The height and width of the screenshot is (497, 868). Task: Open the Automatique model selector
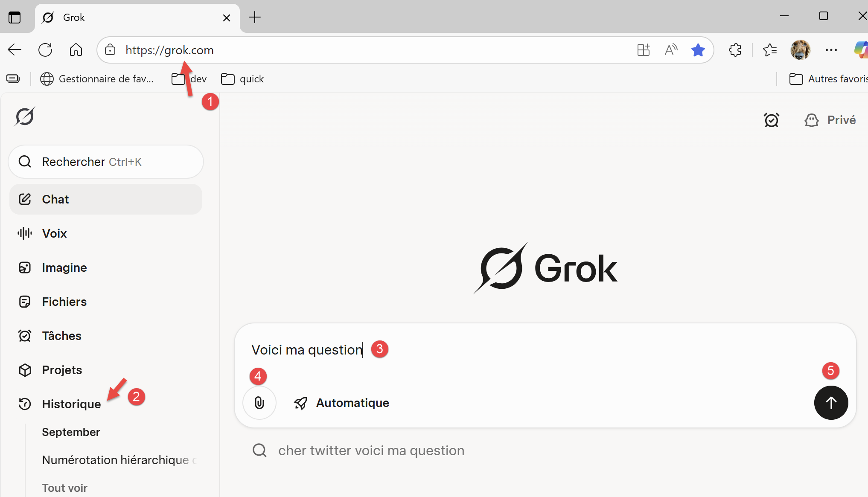pyautogui.click(x=342, y=403)
